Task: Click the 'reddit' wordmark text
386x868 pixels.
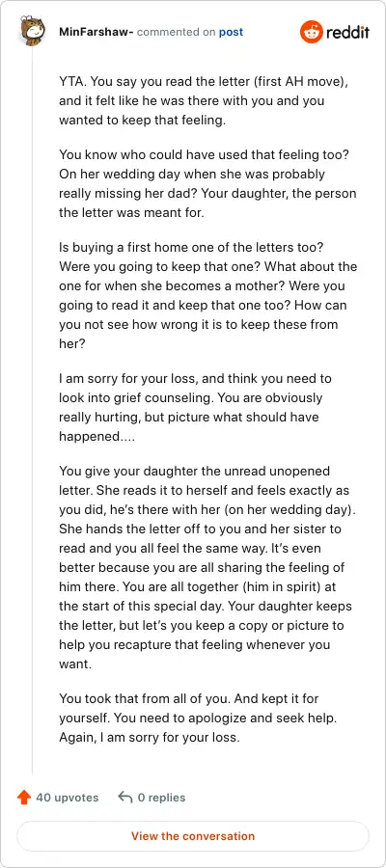Action: pyautogui.click(x=347, y=32)
